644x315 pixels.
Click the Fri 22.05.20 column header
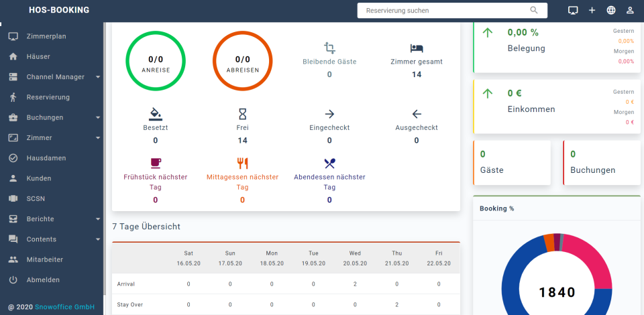coord(439,258)
